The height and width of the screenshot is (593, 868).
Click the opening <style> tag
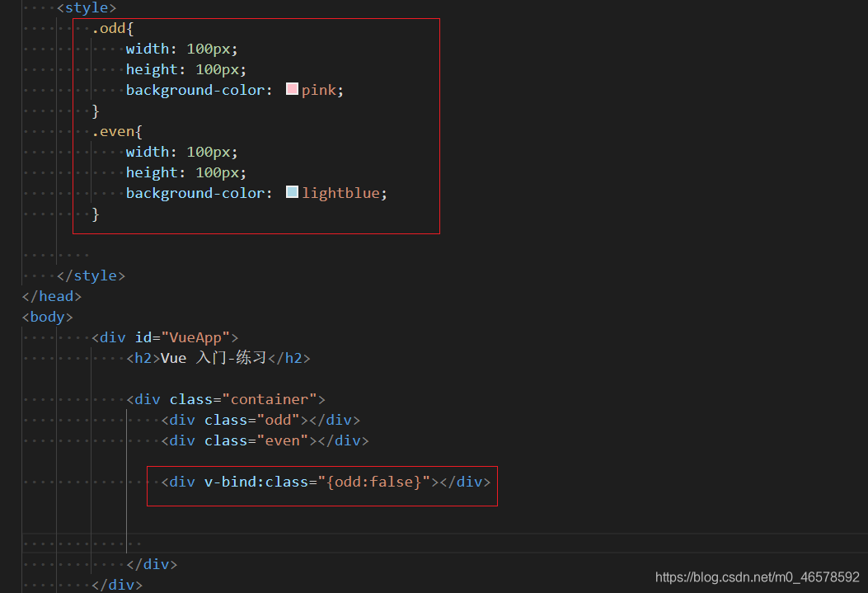(x=87, y=7)
